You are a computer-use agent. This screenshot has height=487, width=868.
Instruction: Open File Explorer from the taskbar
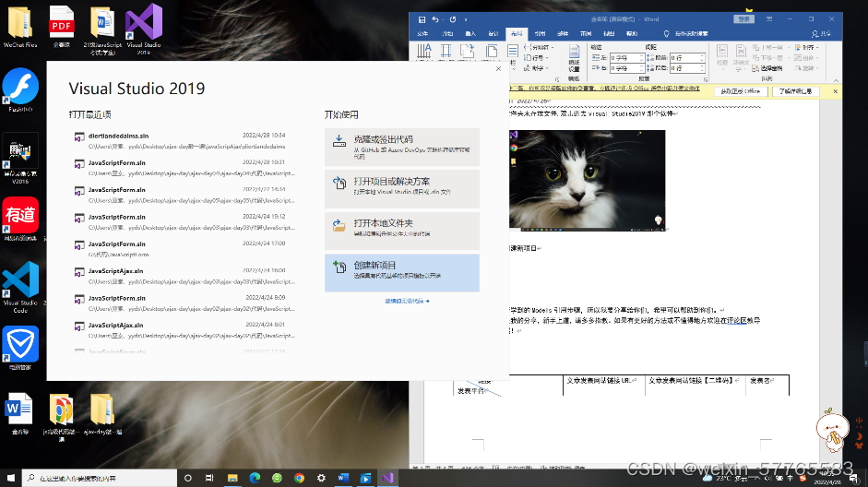click(232, 478)
